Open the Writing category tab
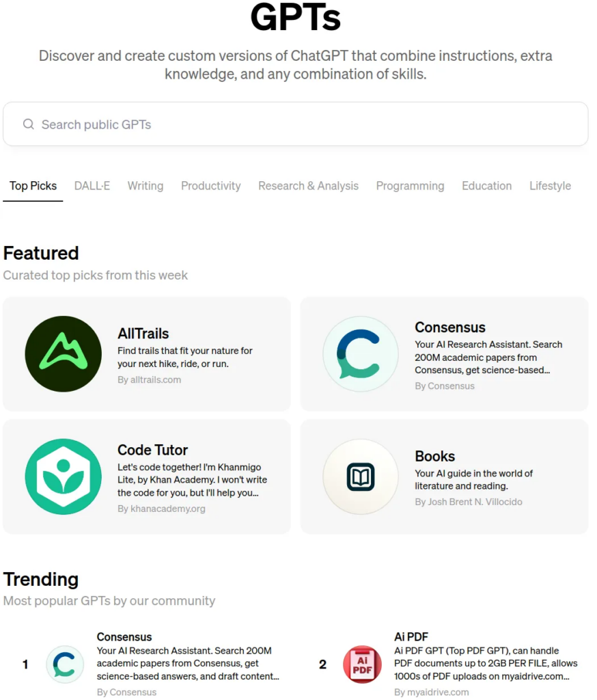 click(x=145, y=186)
